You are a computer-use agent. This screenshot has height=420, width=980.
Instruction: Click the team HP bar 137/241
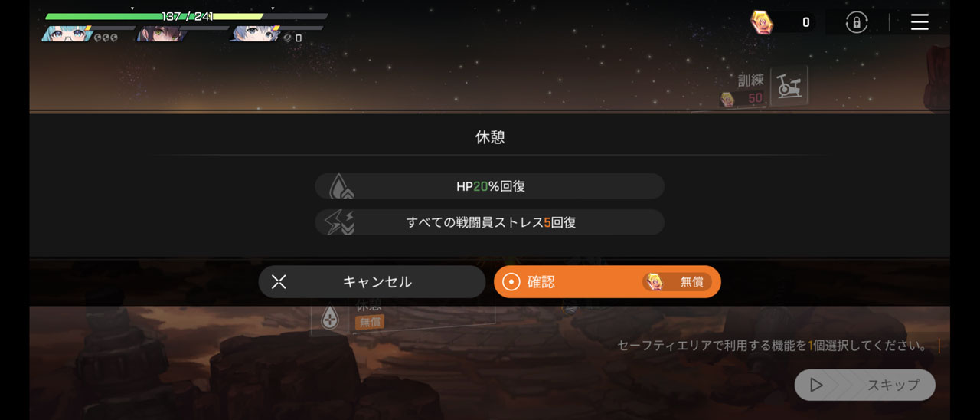[x=186, y=16]
